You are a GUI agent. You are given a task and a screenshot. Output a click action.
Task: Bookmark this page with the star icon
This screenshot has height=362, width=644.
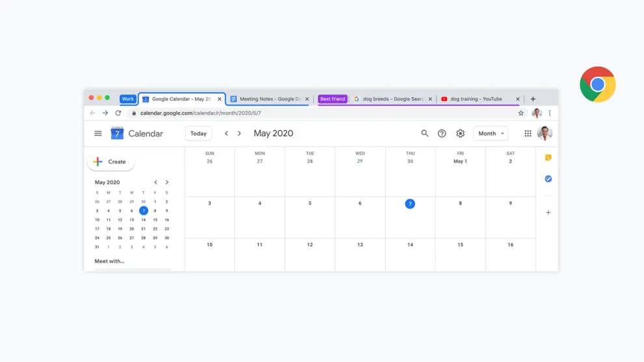(520, 113)
